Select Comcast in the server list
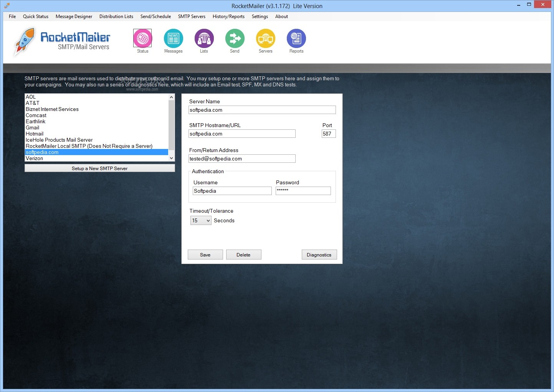The width and height of the screenshot is (554, 392). (96, 115)
